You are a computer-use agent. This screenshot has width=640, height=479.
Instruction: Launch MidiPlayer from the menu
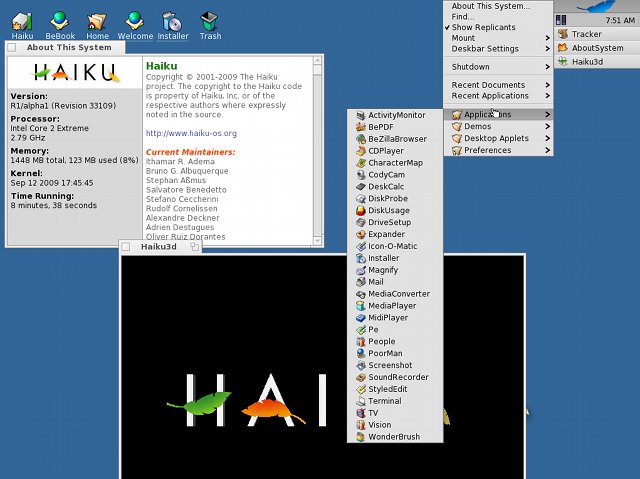pyautogui.click(x=395, y=317)
